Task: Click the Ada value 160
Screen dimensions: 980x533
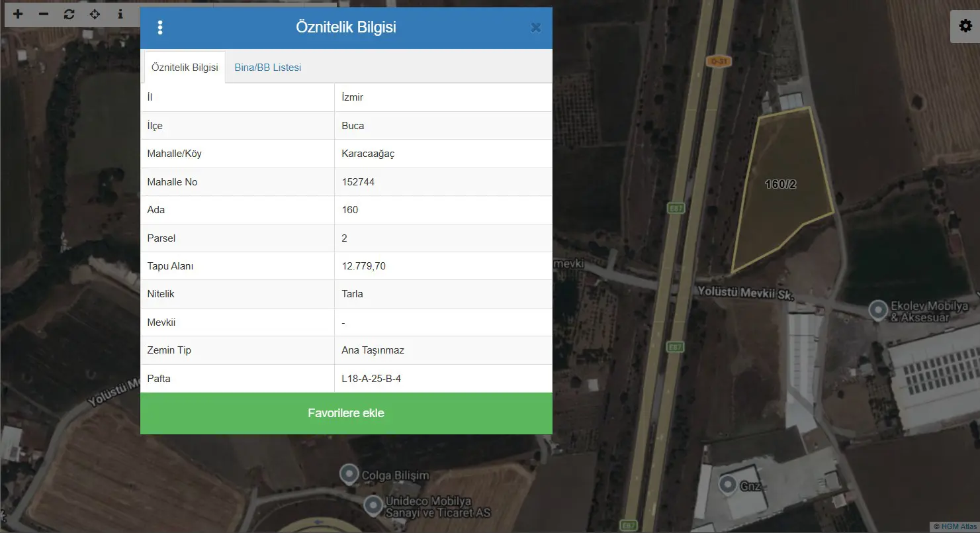Action: [349, 210]
